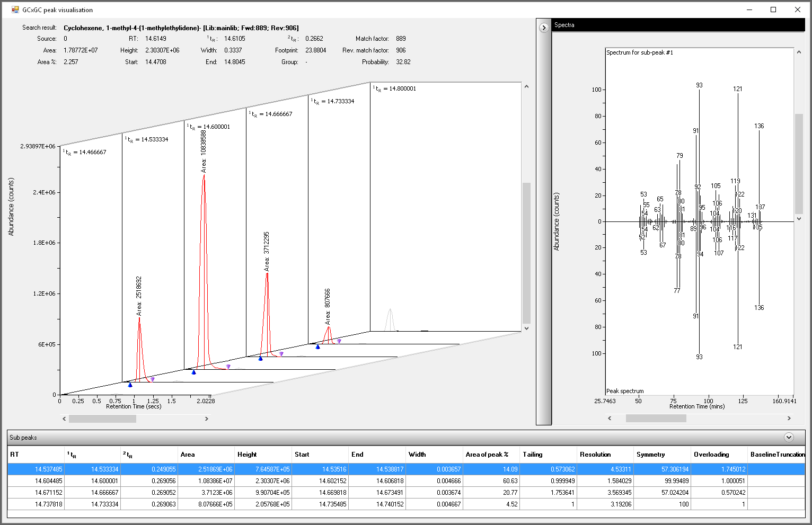Toggle the Sub peaks panel chevron

[x=789, y=437]
